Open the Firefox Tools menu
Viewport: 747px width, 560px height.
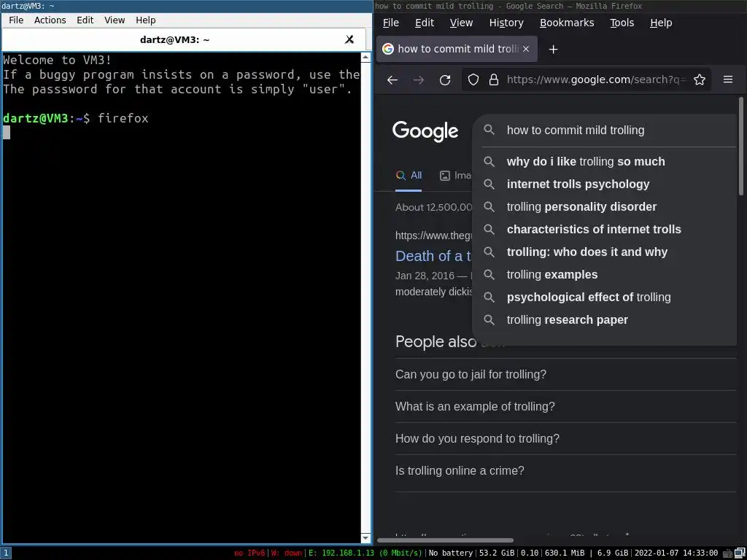pos(622,23)
